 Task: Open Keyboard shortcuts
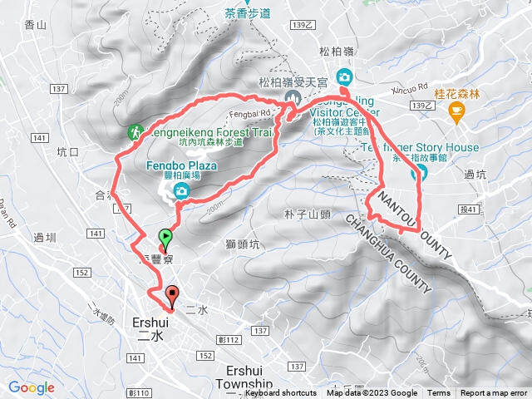pyautogui.click(x=281, y=393)
